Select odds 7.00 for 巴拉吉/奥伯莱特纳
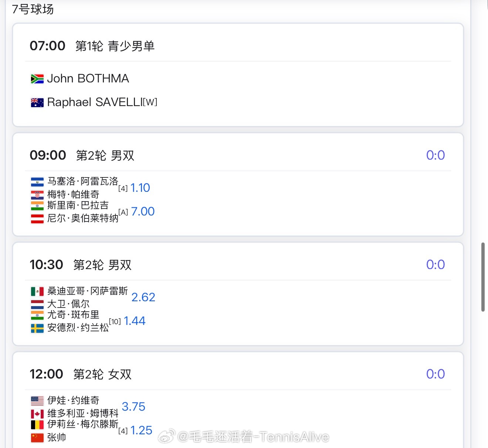488x448 pixels. (143, 211)
